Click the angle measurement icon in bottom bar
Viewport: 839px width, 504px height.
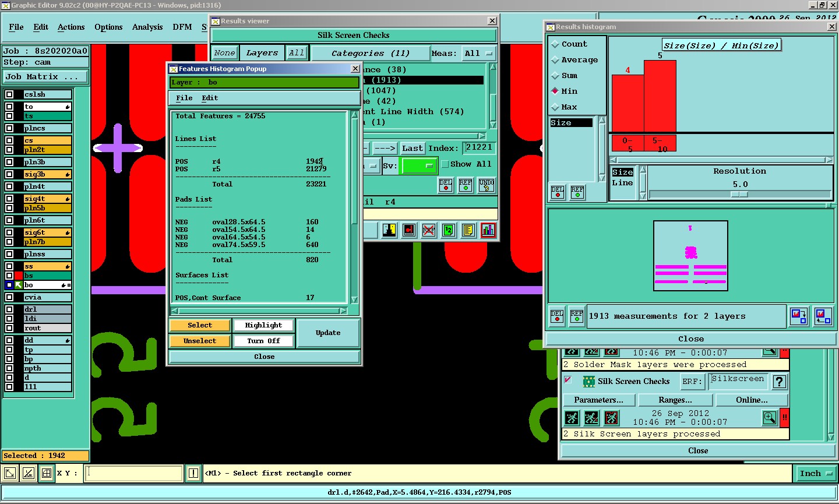tap(29, 473)
